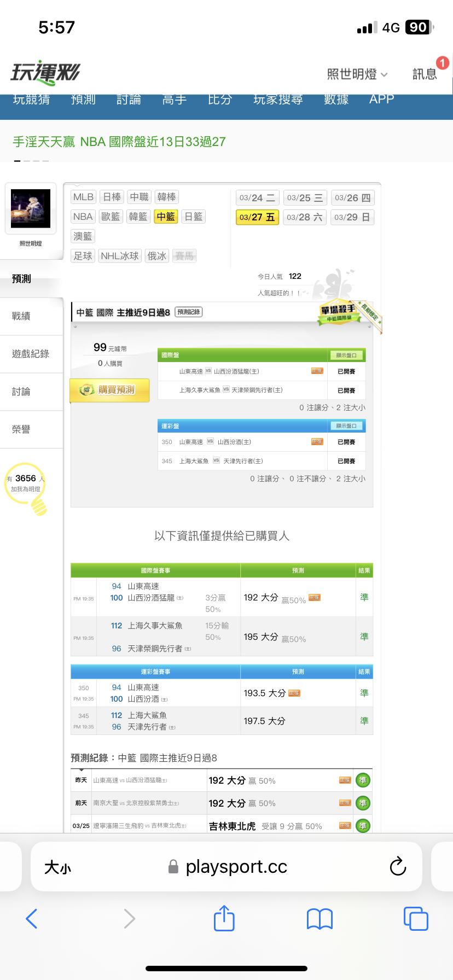
Task: Open the 玩運彩 logo home
Action: point(45,73)
